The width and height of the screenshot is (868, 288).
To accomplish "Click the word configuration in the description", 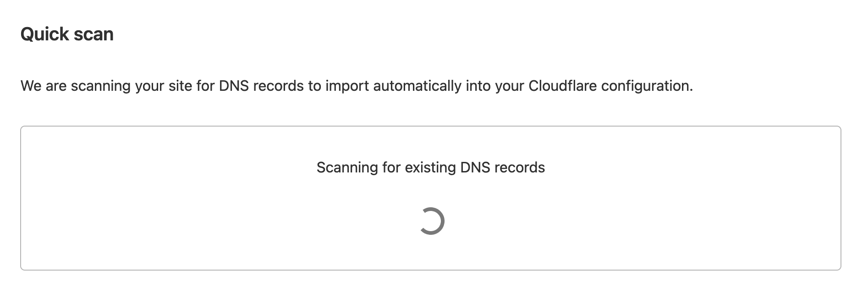I will [647, 86].
